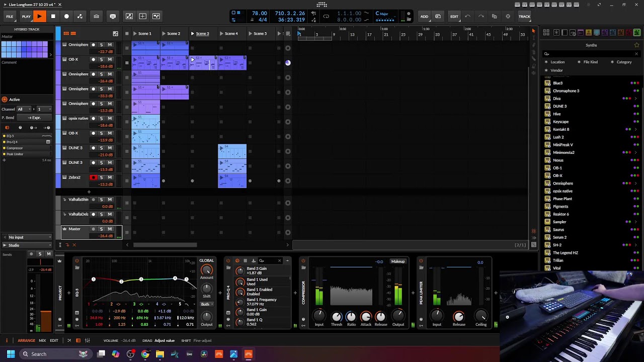Toggle the Compressor device power button
This screenshot has width=644, height=362.
tap(303, 260)
